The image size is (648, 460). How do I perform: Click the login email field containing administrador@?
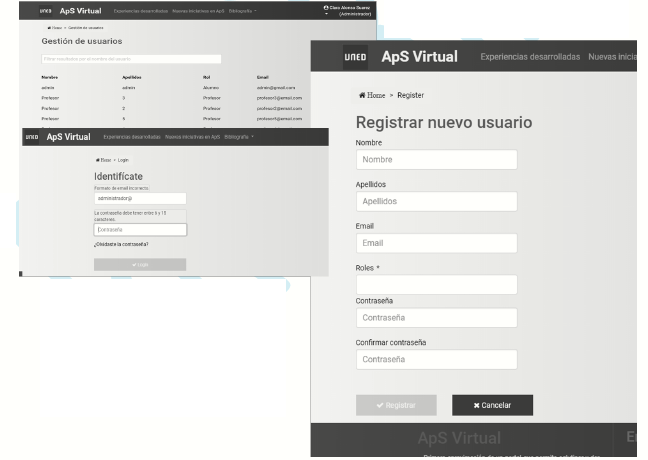(x=140, y=199)
